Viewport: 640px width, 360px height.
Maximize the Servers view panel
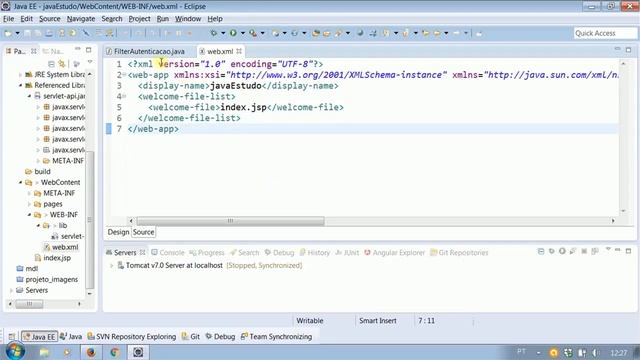629,251
